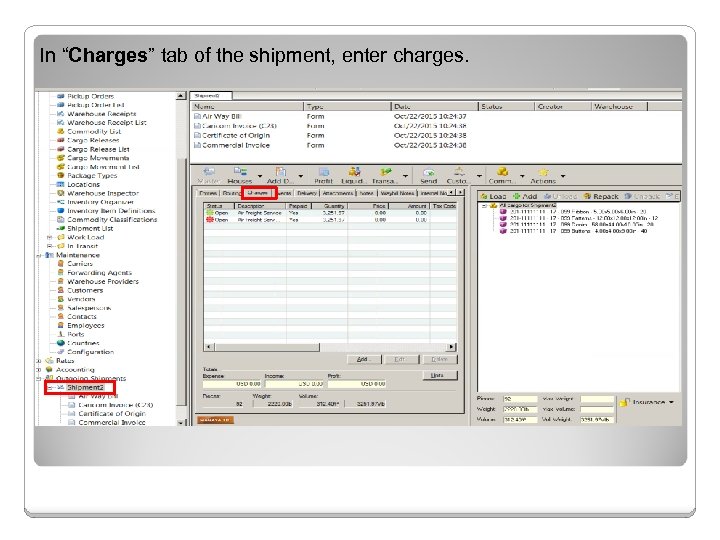720x540 pixels.
Task: Click the Warehouse Inspector icon
Action: [x=60, y=193]
